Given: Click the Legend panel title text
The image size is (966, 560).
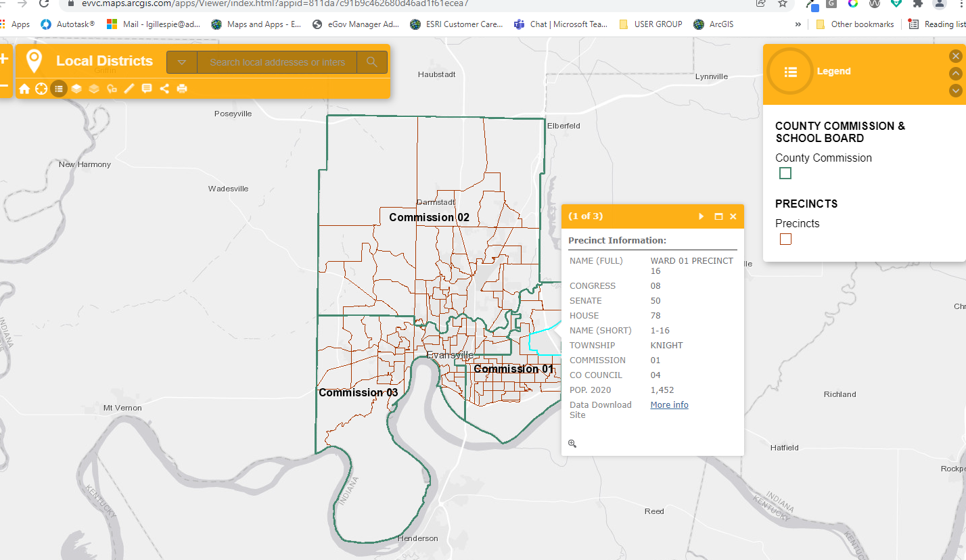Looking at the screenshot, I should [x=833, y=71].
